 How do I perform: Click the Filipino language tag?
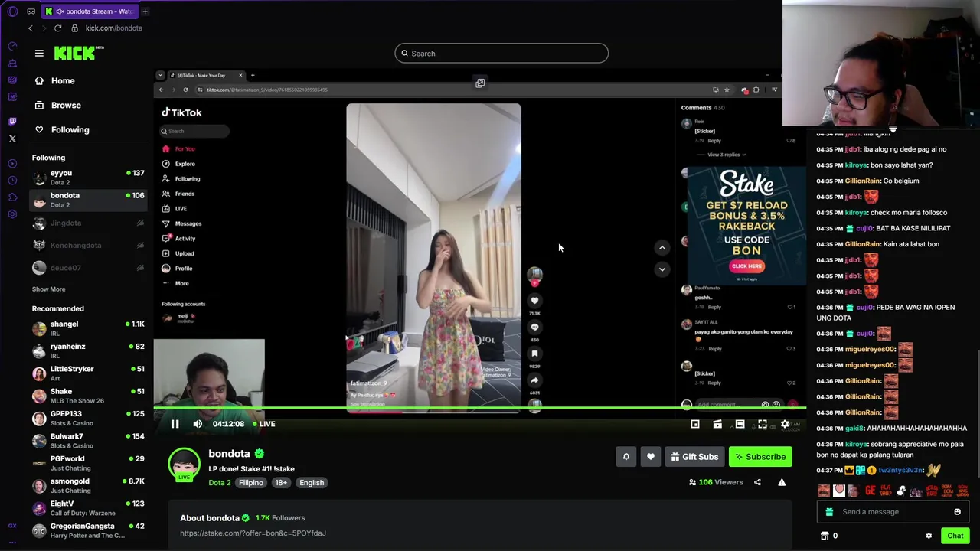250,483
